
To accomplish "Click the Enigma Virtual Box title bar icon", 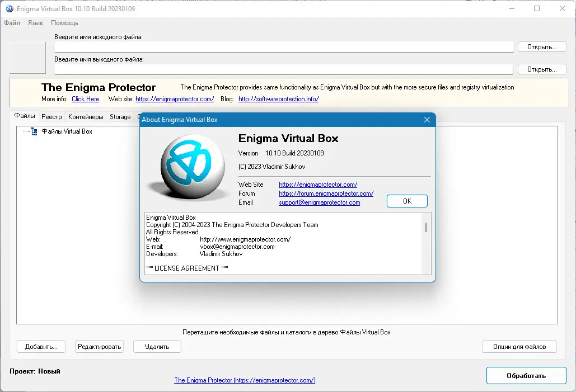I will click(10, 8).
